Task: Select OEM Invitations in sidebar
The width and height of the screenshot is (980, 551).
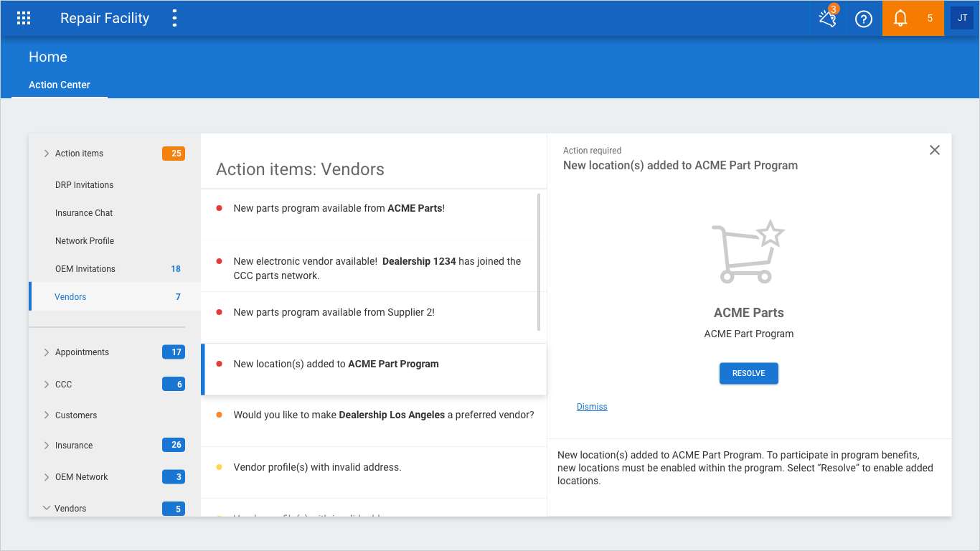Action: (85, 269)
